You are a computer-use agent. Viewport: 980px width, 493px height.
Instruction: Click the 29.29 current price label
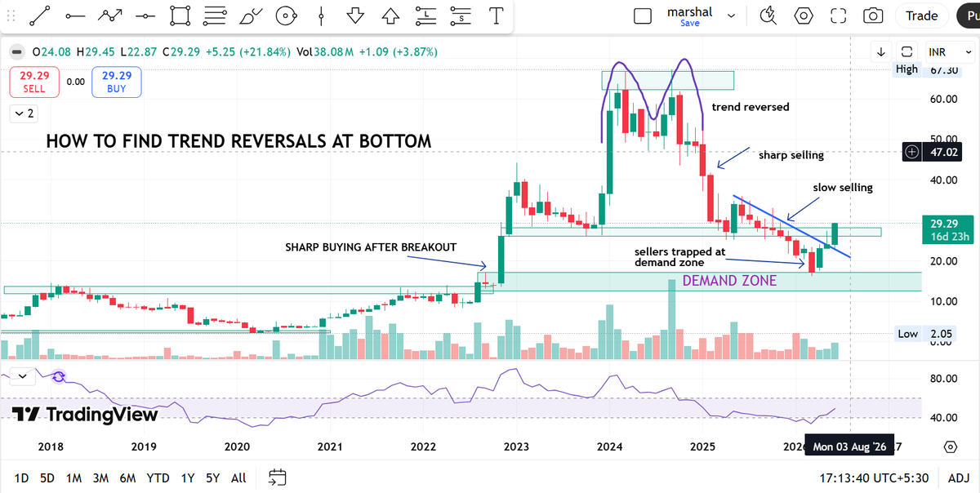coord(947,229)
